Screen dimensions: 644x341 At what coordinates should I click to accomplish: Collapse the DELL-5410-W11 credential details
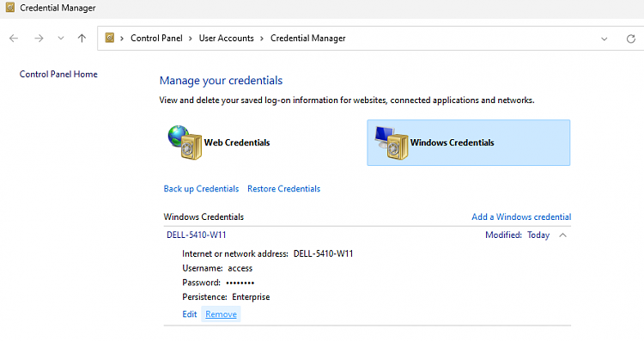pos(562,235)
